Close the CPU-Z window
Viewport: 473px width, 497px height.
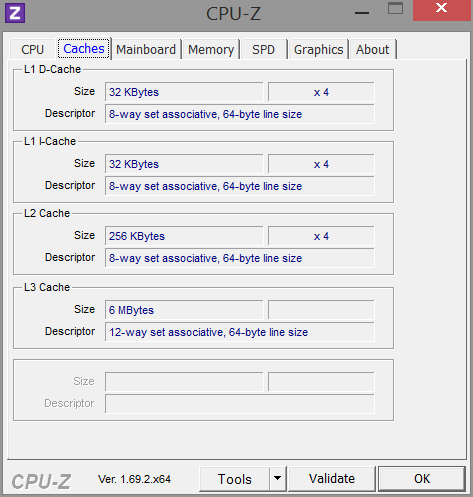click(x=442, y=9)
